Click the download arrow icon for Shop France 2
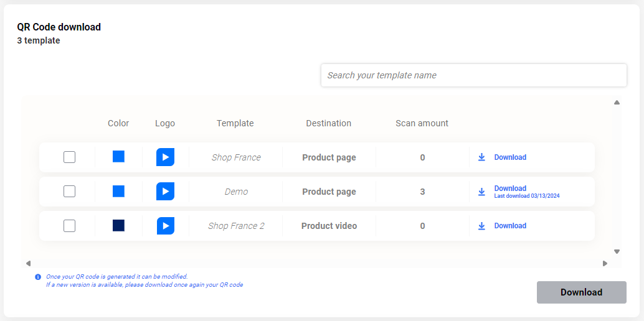The image size is (644, 321). tap(481, 226)
